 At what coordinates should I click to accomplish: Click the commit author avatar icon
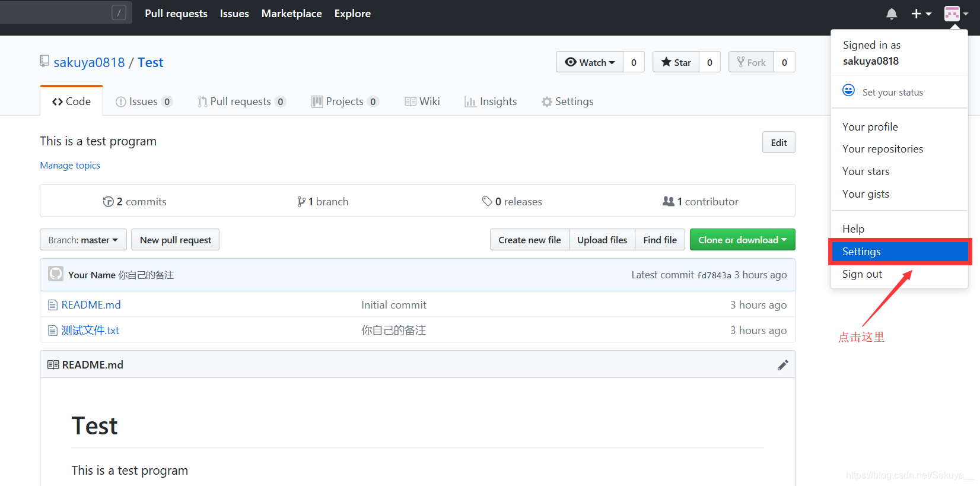[56, 274]
